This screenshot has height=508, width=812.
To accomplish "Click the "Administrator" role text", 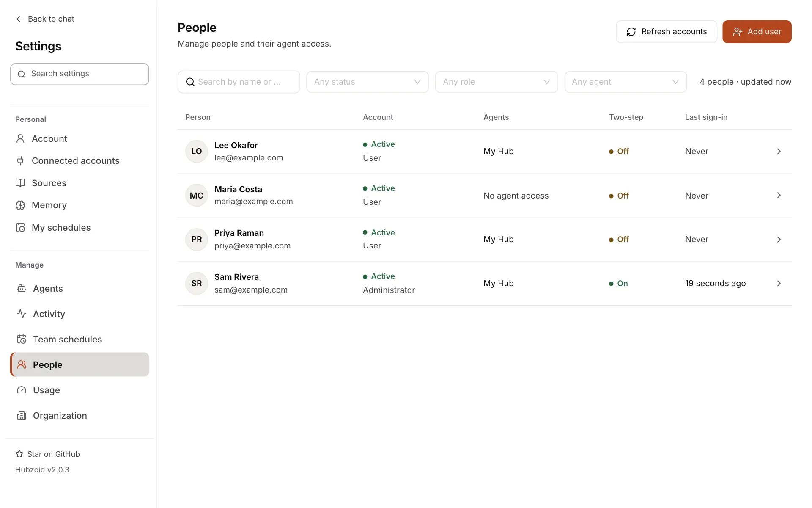I will point(389,290).
